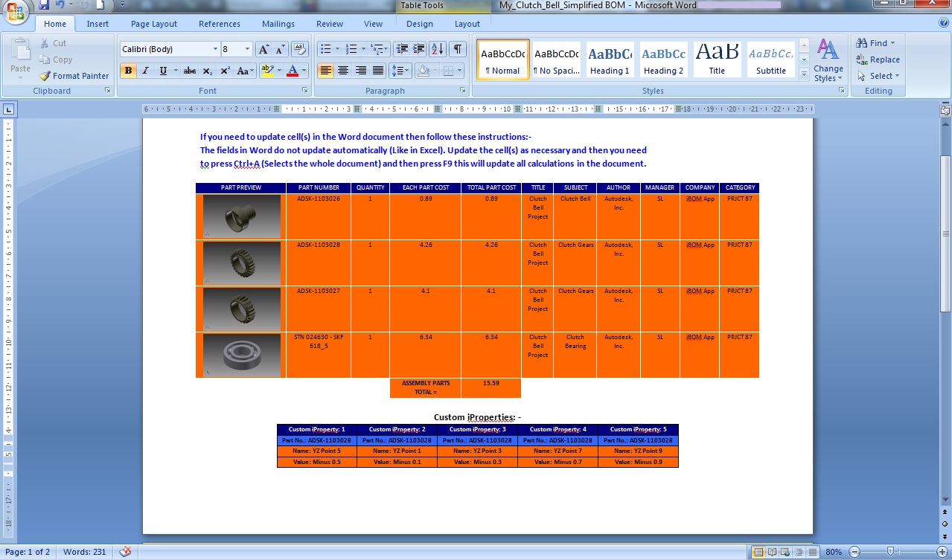Open Change Styles options
952x560 pixels.
pos(828,61)
